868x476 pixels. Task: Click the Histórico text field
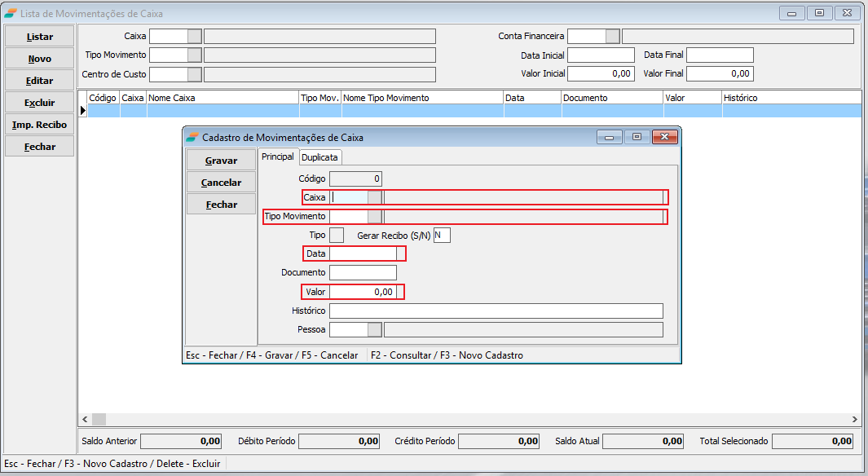[496, 311]
